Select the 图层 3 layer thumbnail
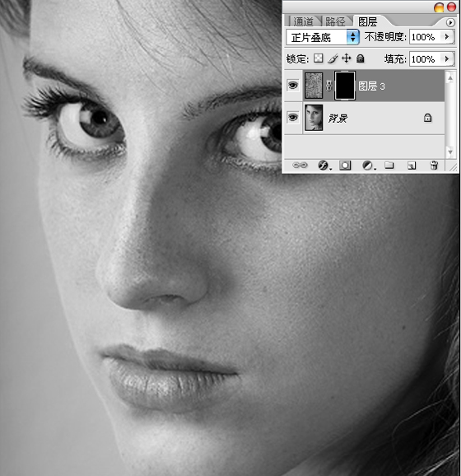 (x=314, y=86)
